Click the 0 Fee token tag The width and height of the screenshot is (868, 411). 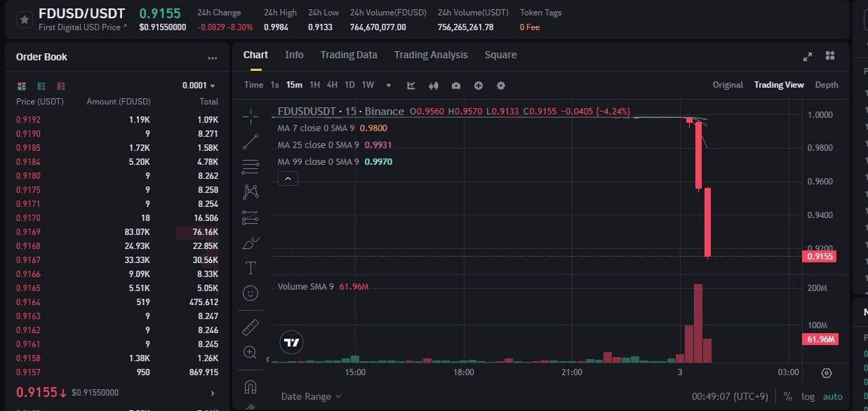click(x=530, y=27)
